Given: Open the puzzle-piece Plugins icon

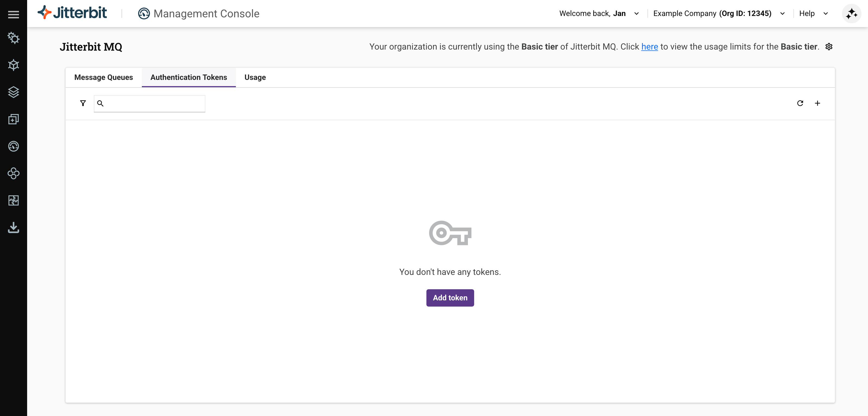Looking at the screenshot, I should pyautogui.click(x=14, y=201).
